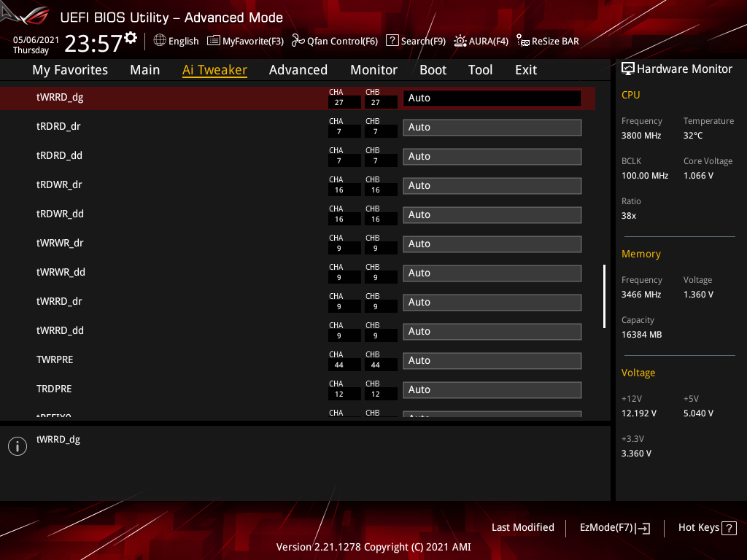Viewport: 747px width, 560px height.
Task: Click the TWRPRE row label
Action: (55, 360)
